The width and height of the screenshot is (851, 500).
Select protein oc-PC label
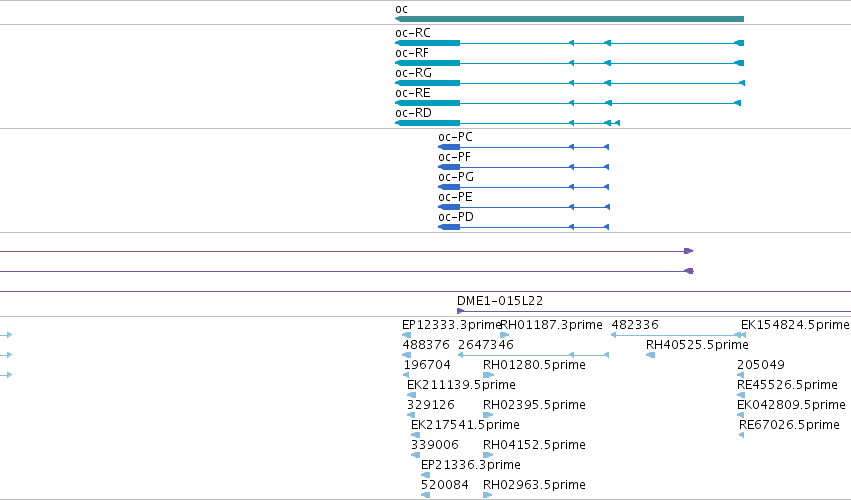(455, 137)
